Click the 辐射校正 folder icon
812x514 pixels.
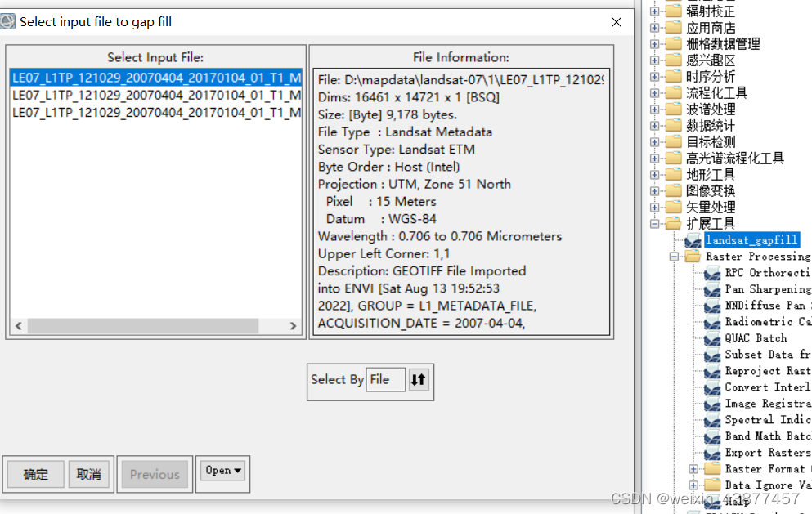coord(673,11)
